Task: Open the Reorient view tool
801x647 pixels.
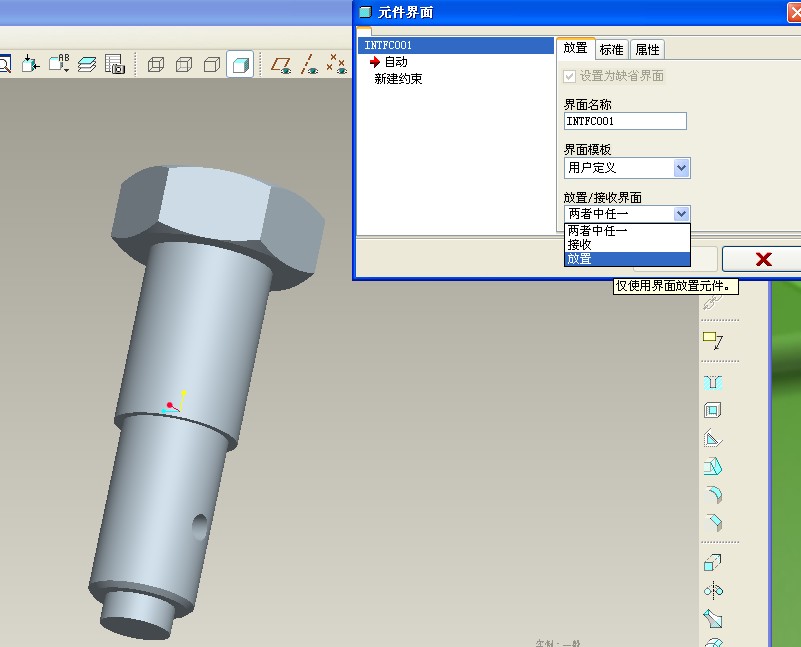Action: point(31,64)
